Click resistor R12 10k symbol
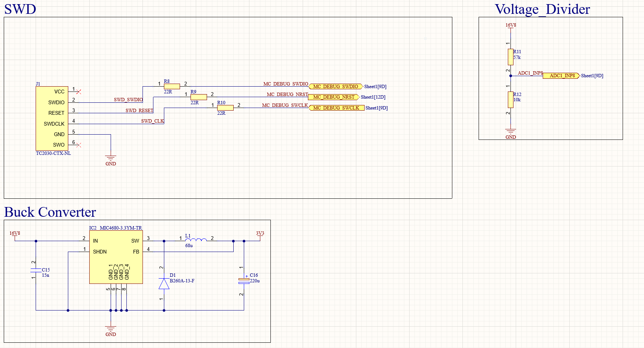Image resolution: width=644 pixels, height=348 pixels. 510,100
